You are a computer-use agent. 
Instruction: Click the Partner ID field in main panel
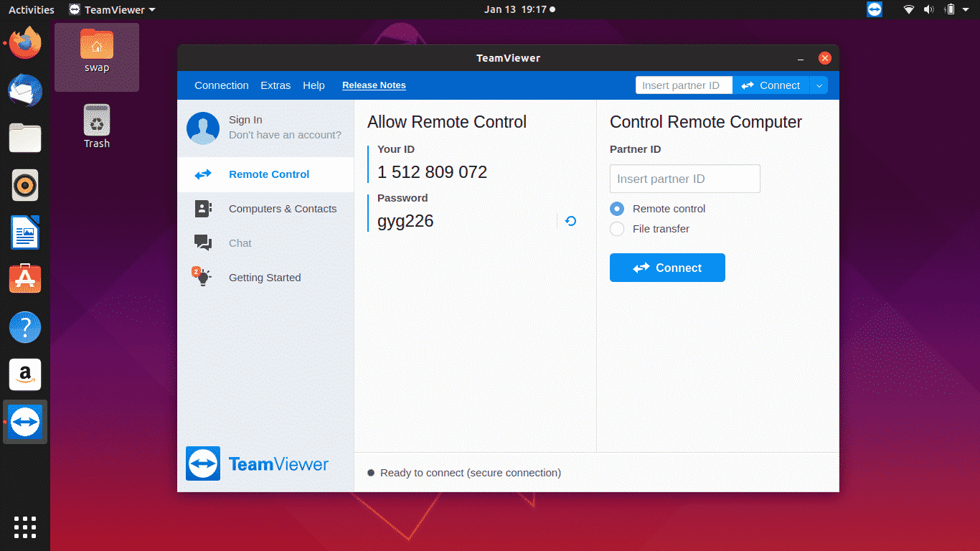(x=684, y=179)
